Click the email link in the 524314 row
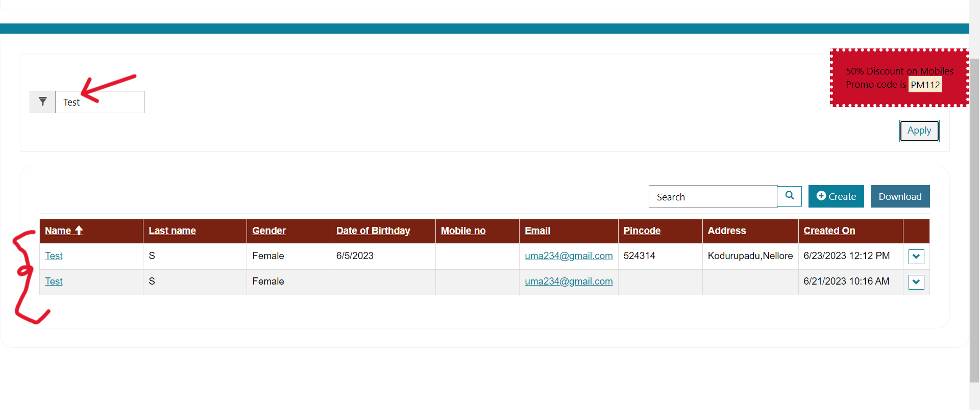 [569, 256]
